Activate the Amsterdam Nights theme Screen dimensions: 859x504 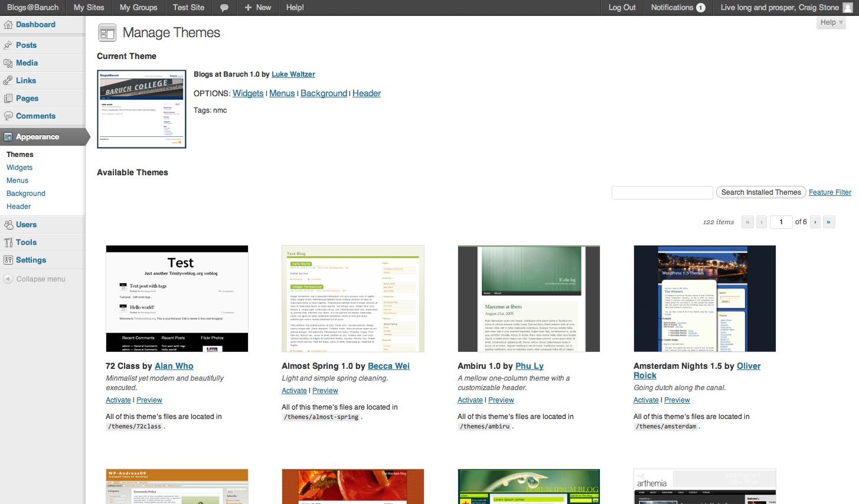[x=646, y=400]
